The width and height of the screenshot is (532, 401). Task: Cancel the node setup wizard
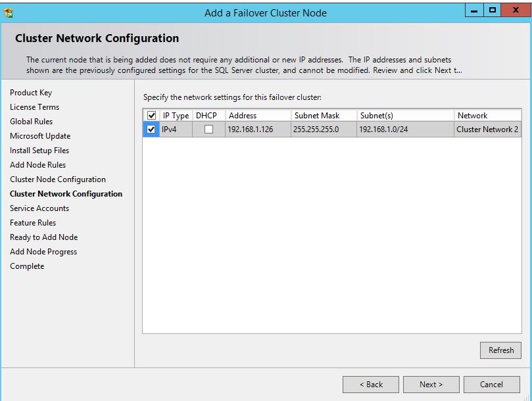491,385
